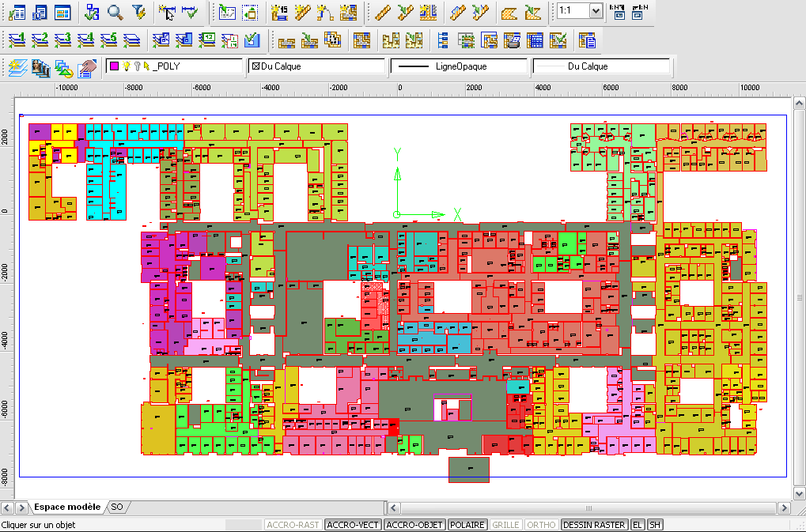Click the POLAIRE status button
The height and width of the screenshot is (532, 806).
pos(468,525)
